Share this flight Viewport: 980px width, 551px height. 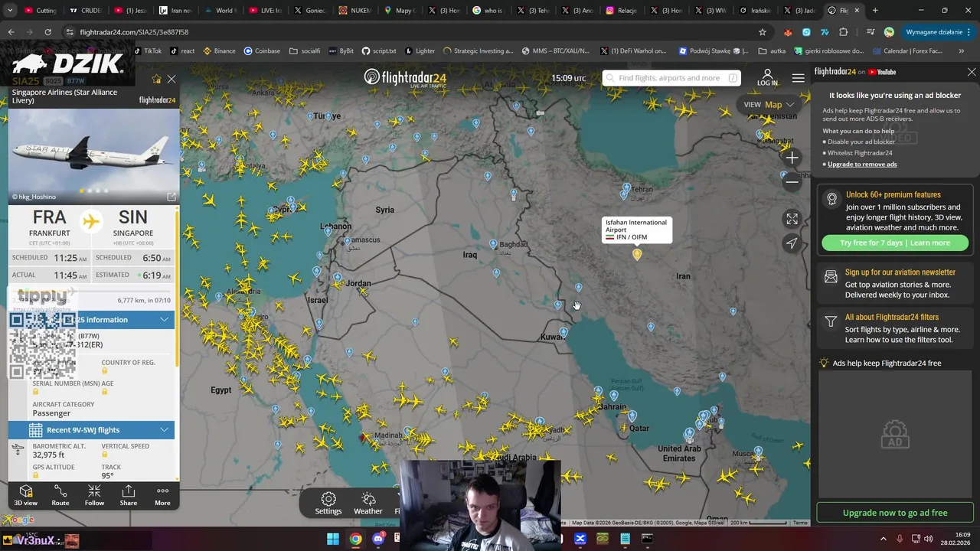point(129,495)
